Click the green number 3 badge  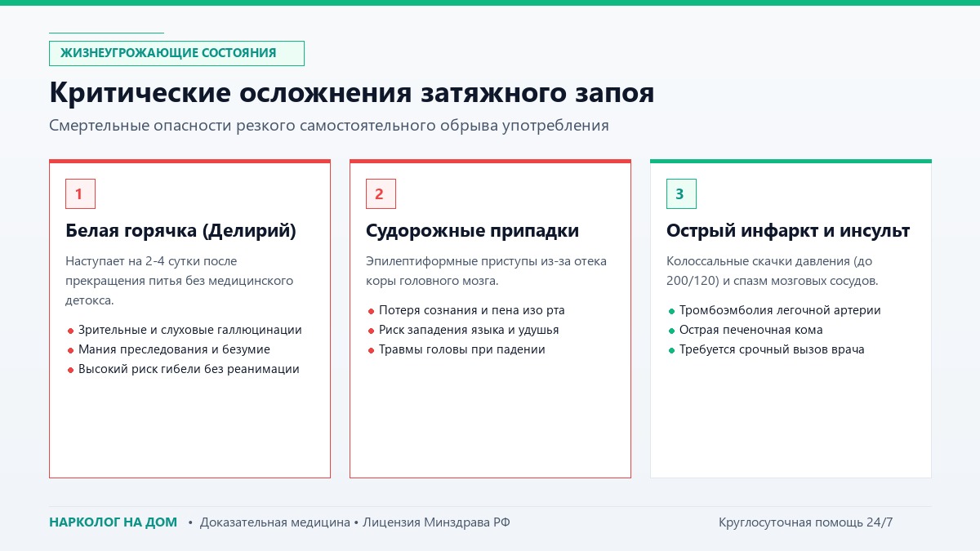(x=681, y=193)
